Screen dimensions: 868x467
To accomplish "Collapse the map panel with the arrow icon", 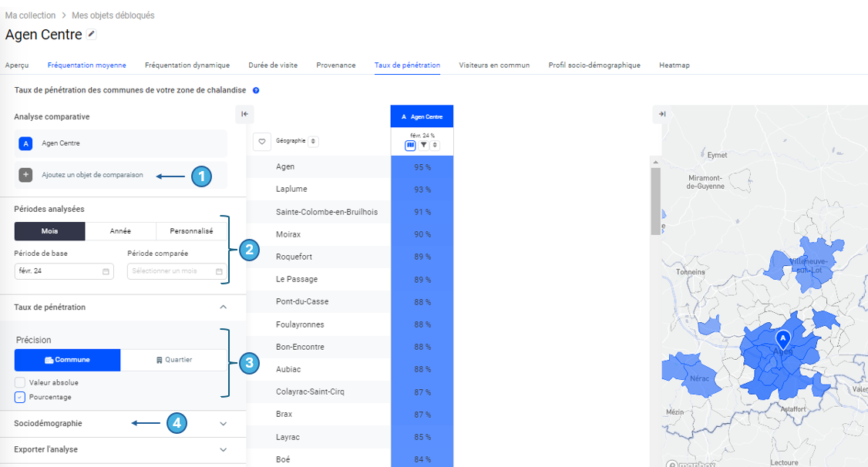I will point(661,114).
